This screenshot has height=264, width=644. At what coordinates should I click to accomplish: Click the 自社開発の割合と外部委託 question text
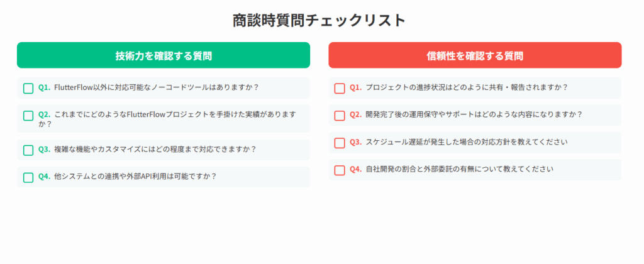(x=459, y=168)
